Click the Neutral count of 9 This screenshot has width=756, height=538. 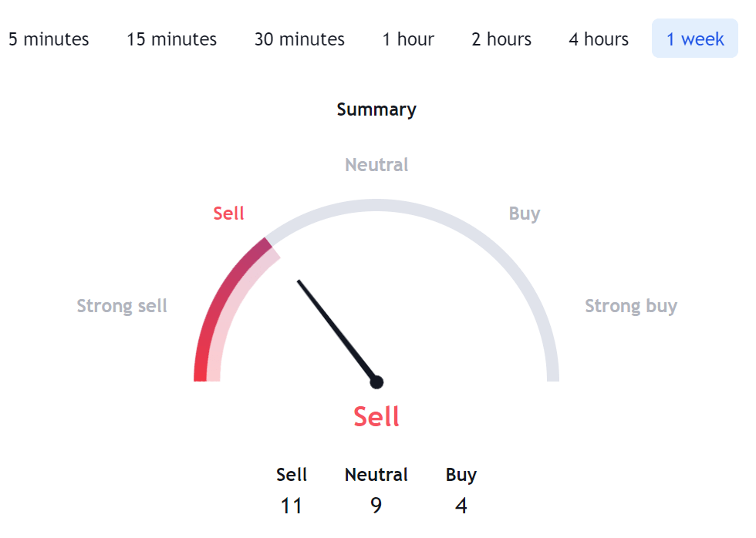376,506
